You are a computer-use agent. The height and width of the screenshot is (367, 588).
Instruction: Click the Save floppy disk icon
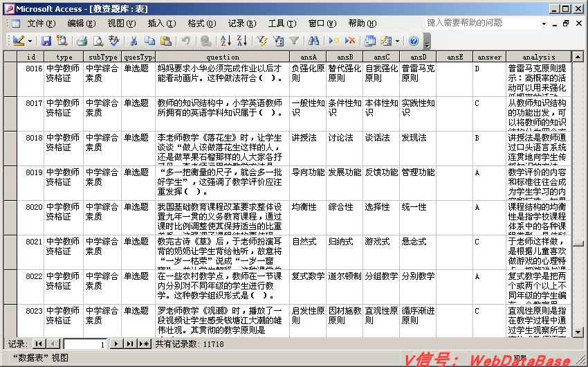pyautogui.click(x=46, y=41)
